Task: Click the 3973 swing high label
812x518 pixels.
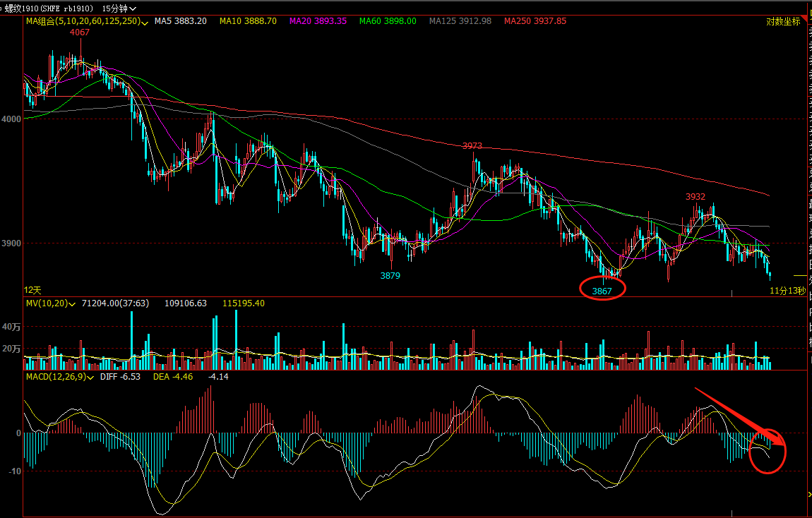Action: (472, 146)
